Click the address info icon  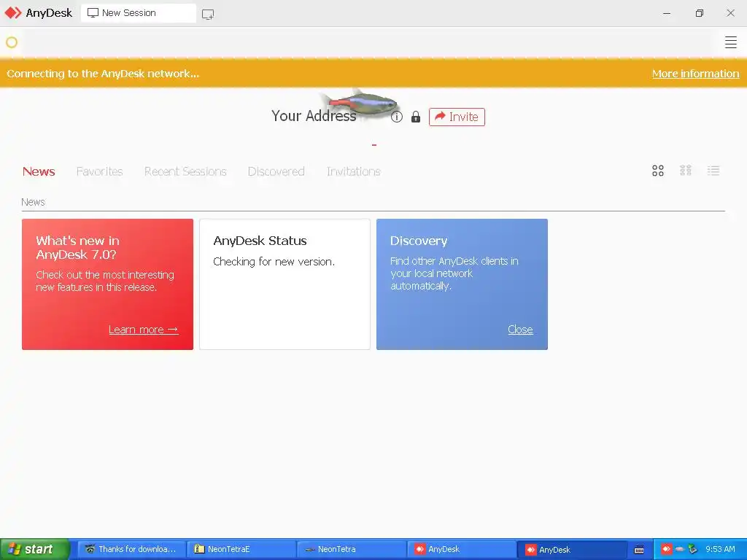click(396, 117)
